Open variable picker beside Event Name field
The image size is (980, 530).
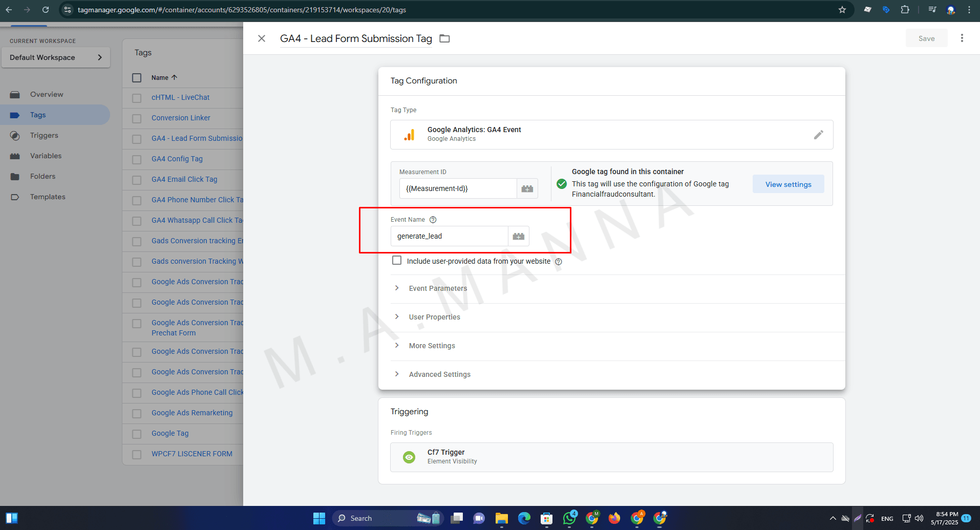[518, 237]
